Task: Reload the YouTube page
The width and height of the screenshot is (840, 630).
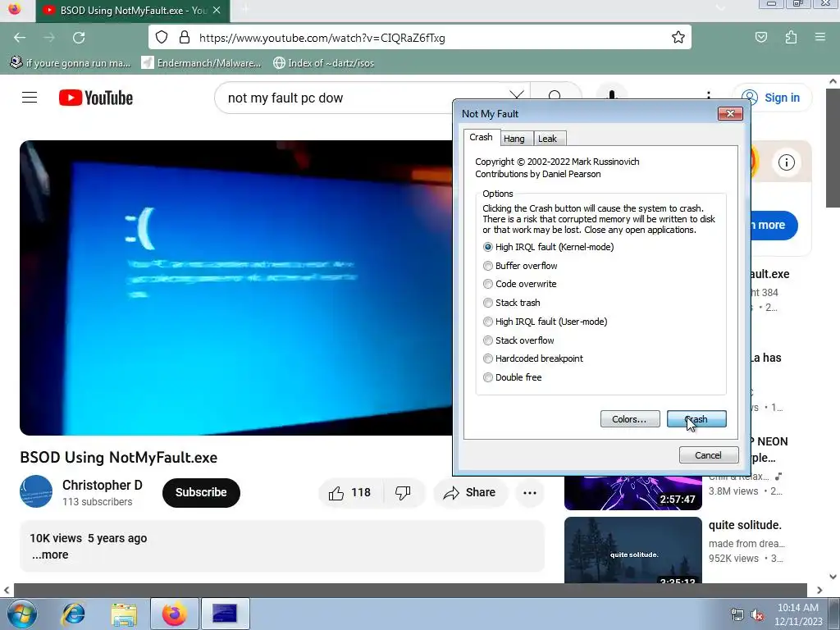Action: click(79, 38)
